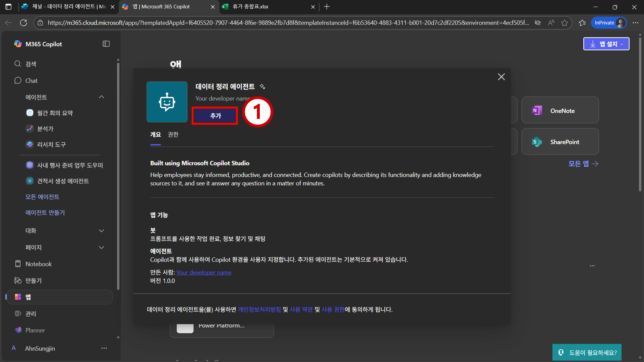Switch to the 권한 tab
Screen dimensions: 644x362
(x=173, y=134)
